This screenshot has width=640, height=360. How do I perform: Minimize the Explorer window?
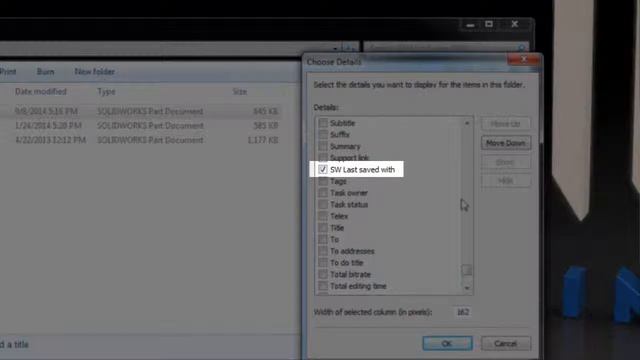coord(470,25)
